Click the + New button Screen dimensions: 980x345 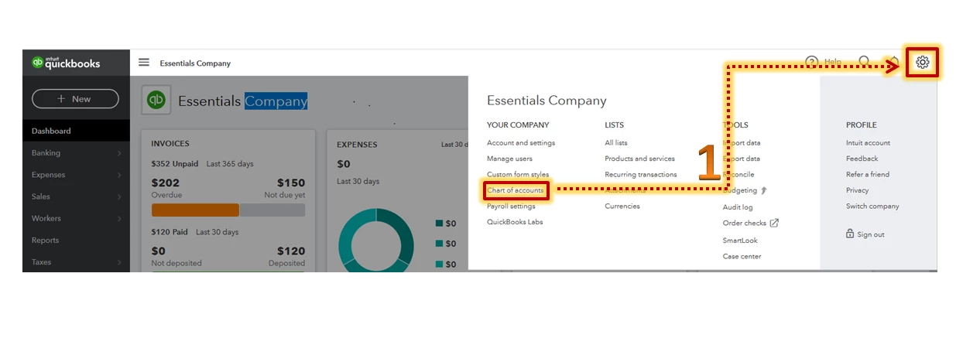coord(75,99)
